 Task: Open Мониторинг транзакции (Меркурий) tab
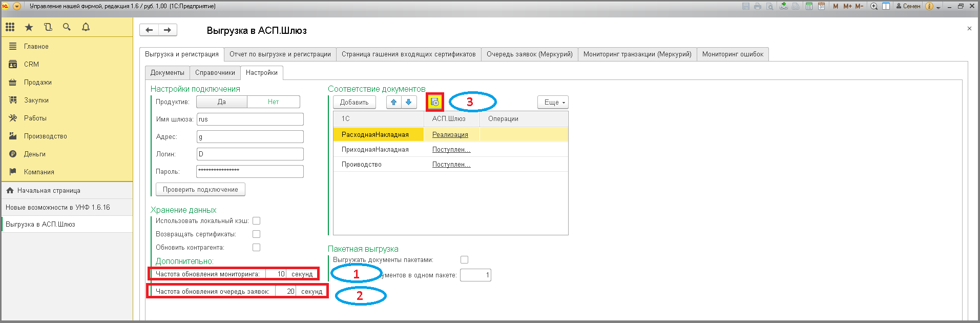click(x=637, y=54)
